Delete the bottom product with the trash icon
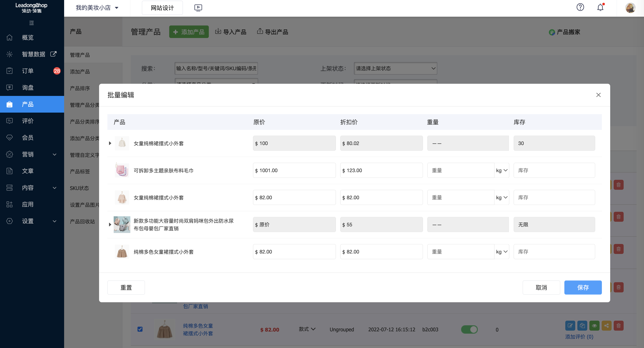The height and width of the screenshot is (348, 644). point(619,326)
